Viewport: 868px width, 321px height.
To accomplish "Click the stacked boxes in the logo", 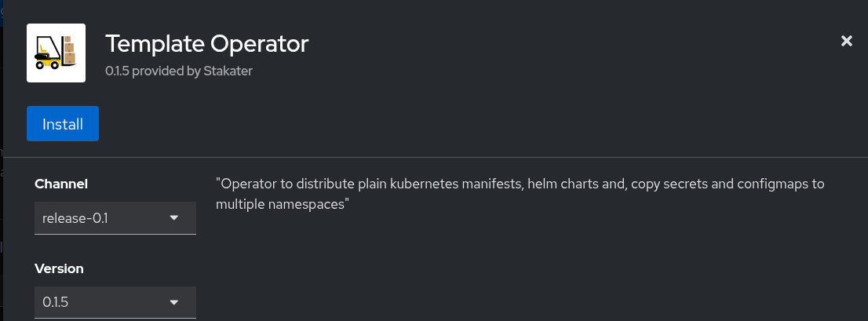I will (x=69, y=50).
